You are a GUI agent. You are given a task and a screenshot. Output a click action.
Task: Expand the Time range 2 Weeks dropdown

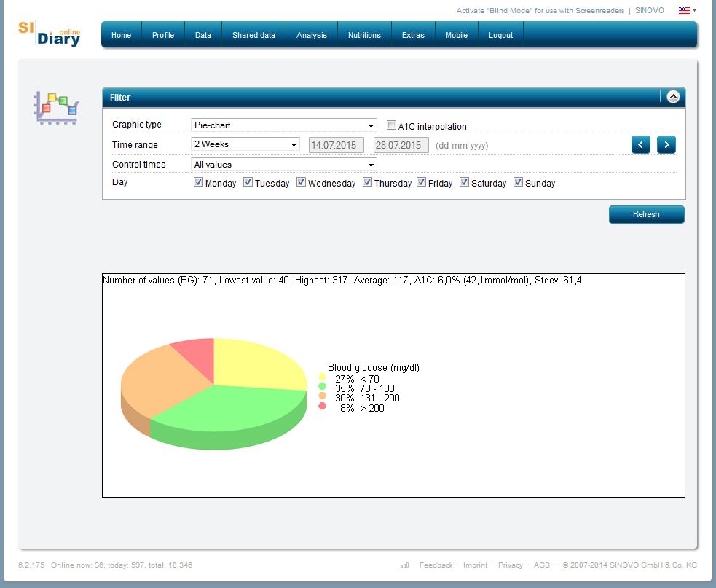click(245, 144)
